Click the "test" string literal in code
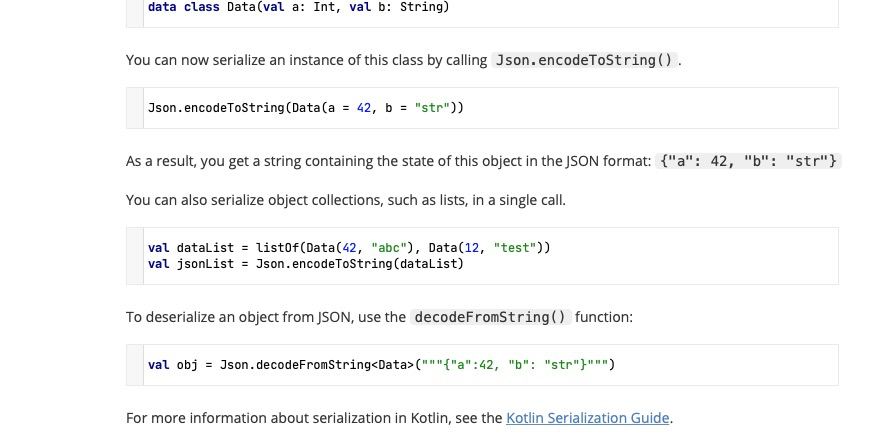 point(515,248)
